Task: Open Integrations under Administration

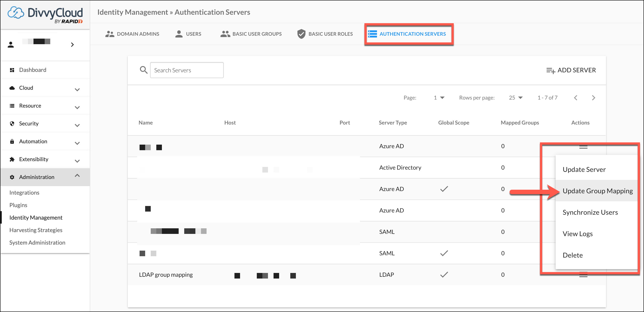Action: pyautogui.click(x=24, y=193)
